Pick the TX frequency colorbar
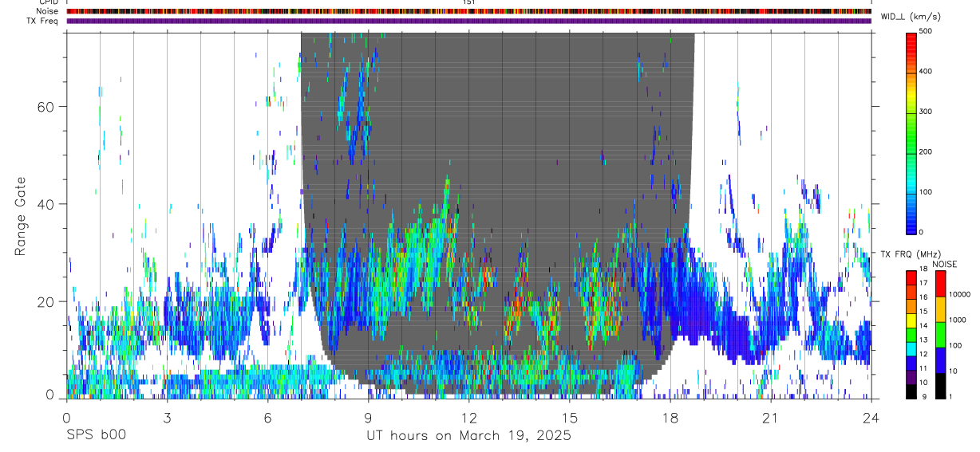Image resolution: width=980 pixels, height=452 pixels. [911, 334]
